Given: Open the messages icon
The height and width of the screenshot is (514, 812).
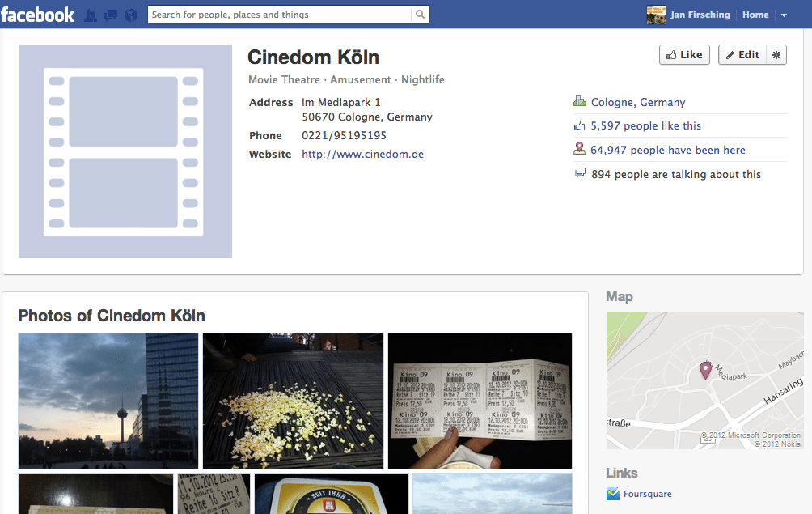Looking at the screenshot, I should click(110, 15).
